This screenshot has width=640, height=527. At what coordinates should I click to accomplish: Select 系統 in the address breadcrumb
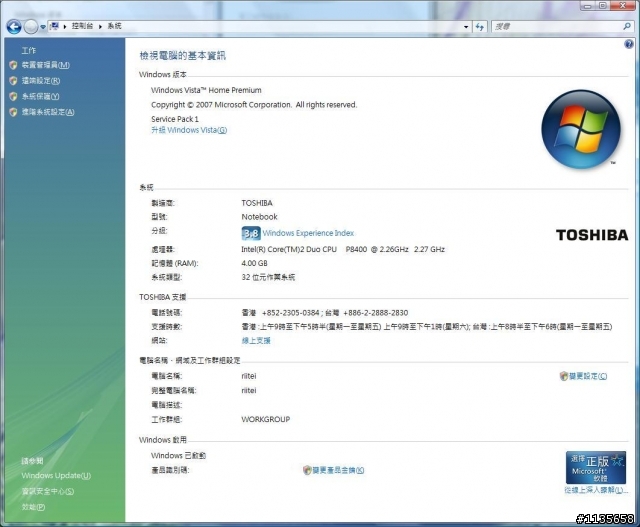point(114,26)
